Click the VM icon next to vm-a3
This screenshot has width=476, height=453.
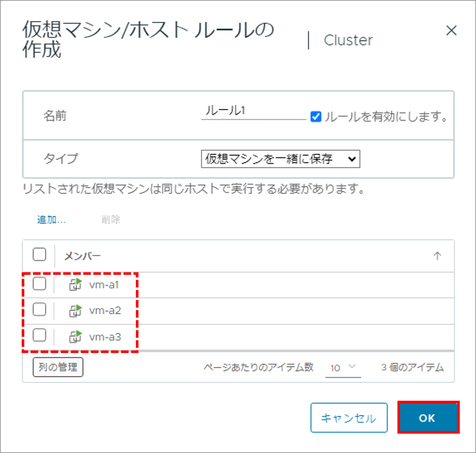tap(76, 337)
